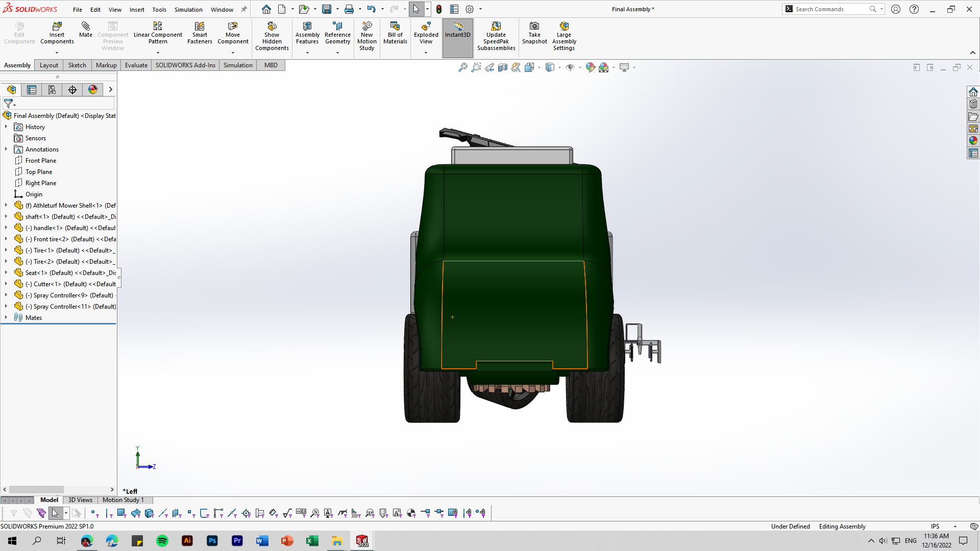Click Take Snapshot camera icon
The width and height of the screenshot is (980, 551).
click(x=534, y=26)
